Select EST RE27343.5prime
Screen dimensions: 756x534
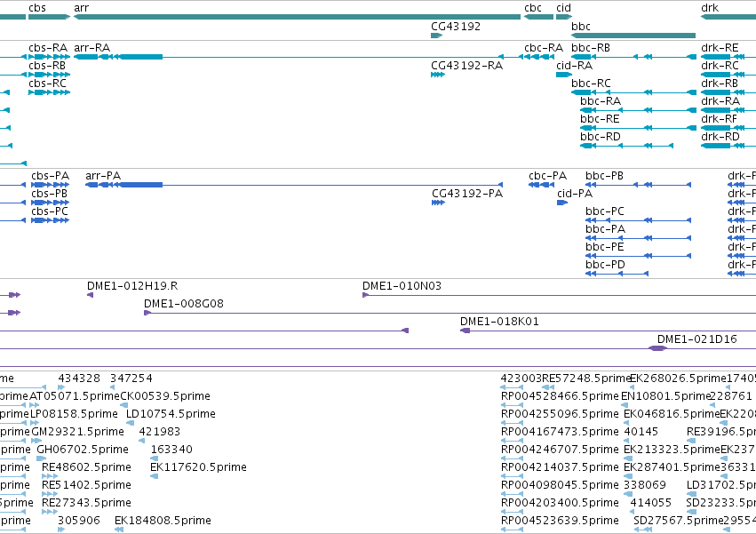(x=50, y=512)
